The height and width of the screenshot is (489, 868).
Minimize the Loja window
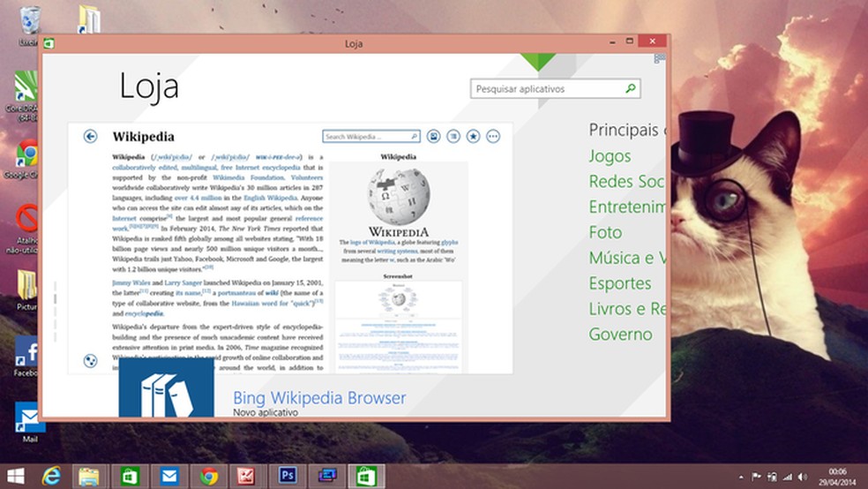coord(612,42)
